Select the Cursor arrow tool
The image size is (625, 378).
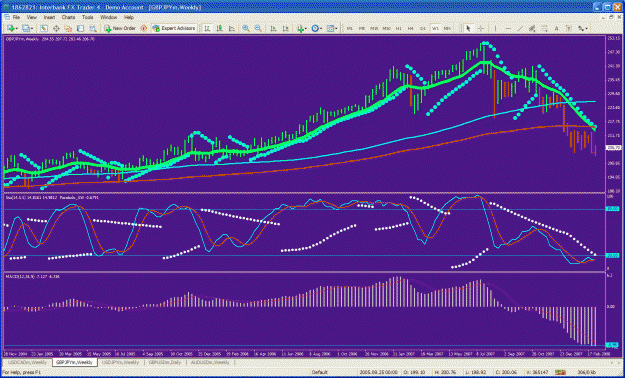[468, 28]
